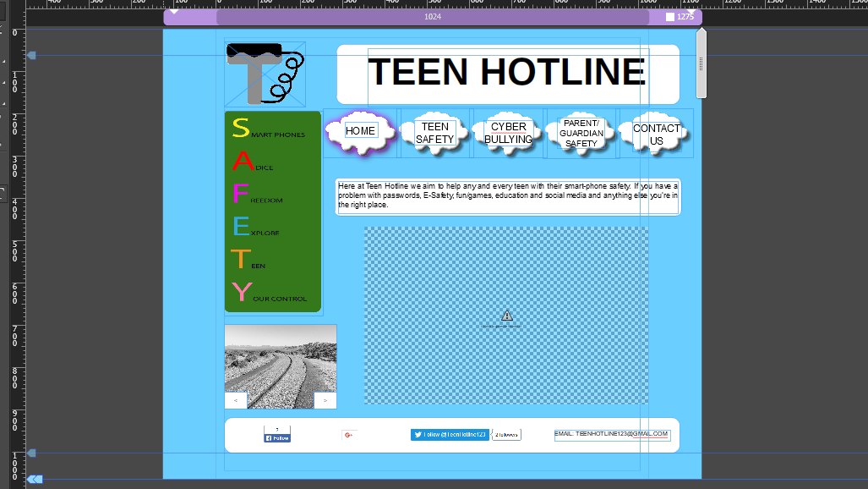The image size is (868, 489).
Task: Click the white square beside 1275 breakpoint
Action: [670, 17]
